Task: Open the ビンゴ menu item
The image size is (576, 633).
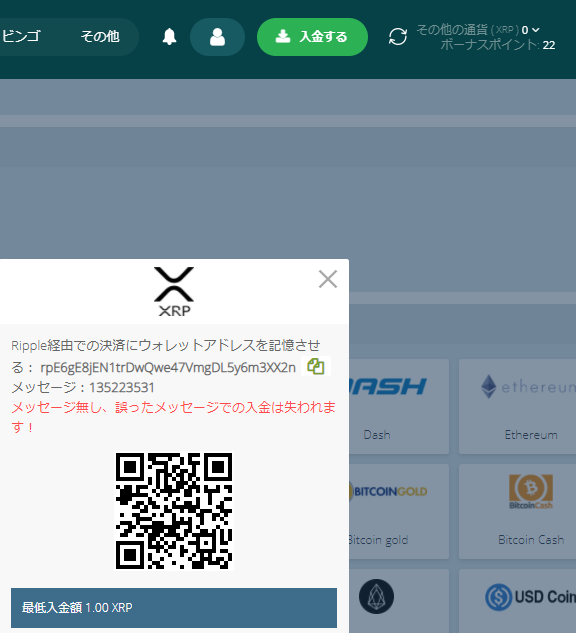Action: point(21,36)
